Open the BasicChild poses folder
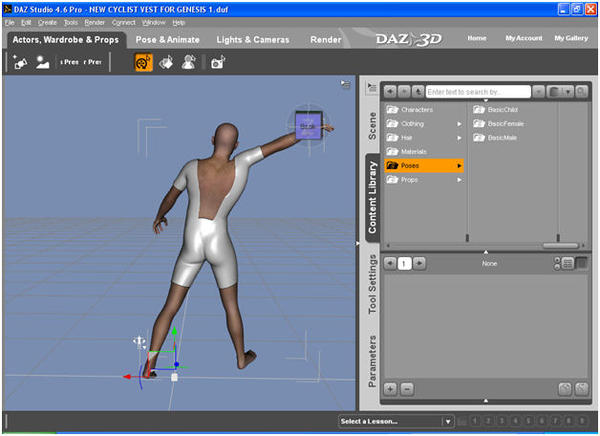This screenshot has height=436, width=600. coord(496,110)
